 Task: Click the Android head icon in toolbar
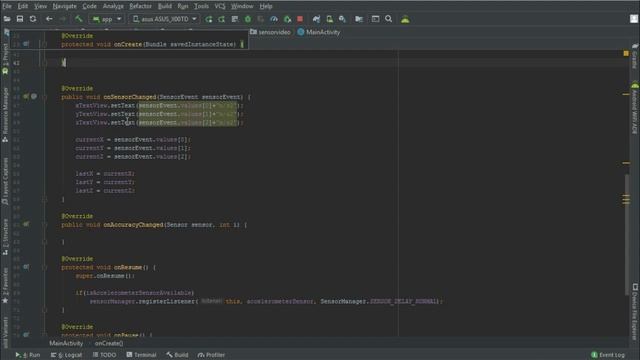click(x=405, y=19)
